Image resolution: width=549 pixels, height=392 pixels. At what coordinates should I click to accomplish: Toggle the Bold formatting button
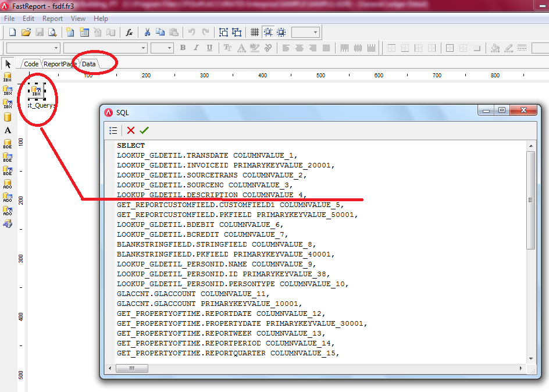pyautogui.click(x=183, y=48)
